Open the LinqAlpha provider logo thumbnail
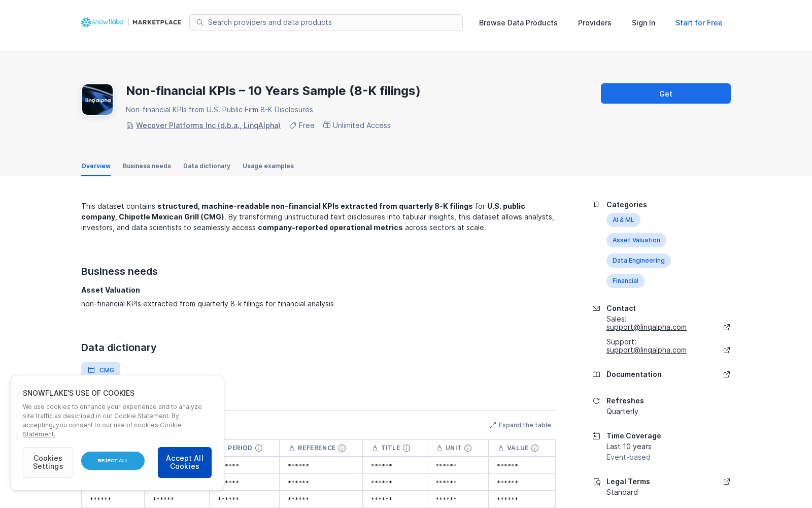The image size is (812, 508). pos(97,100)
